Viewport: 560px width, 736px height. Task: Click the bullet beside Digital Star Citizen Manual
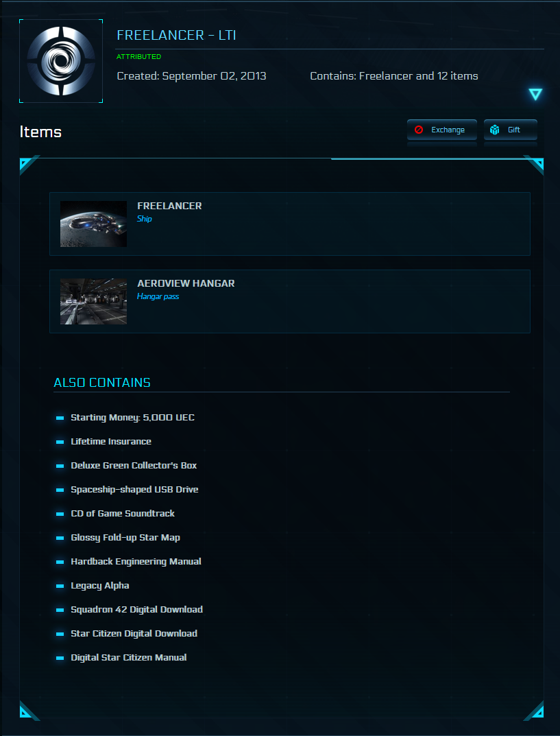(60, 658)
